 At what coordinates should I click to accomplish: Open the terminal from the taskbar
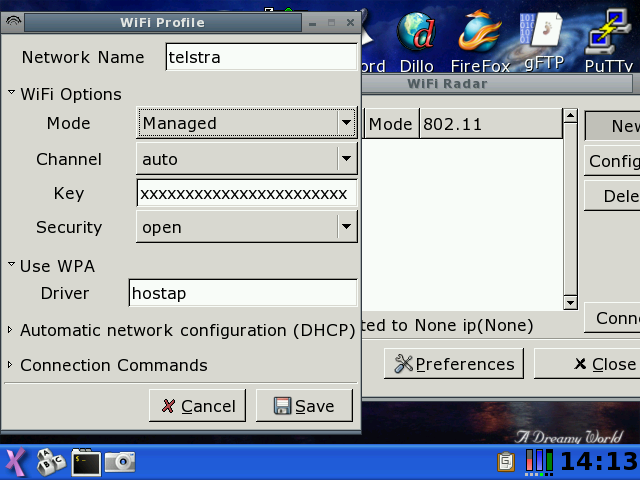point(86,462)
